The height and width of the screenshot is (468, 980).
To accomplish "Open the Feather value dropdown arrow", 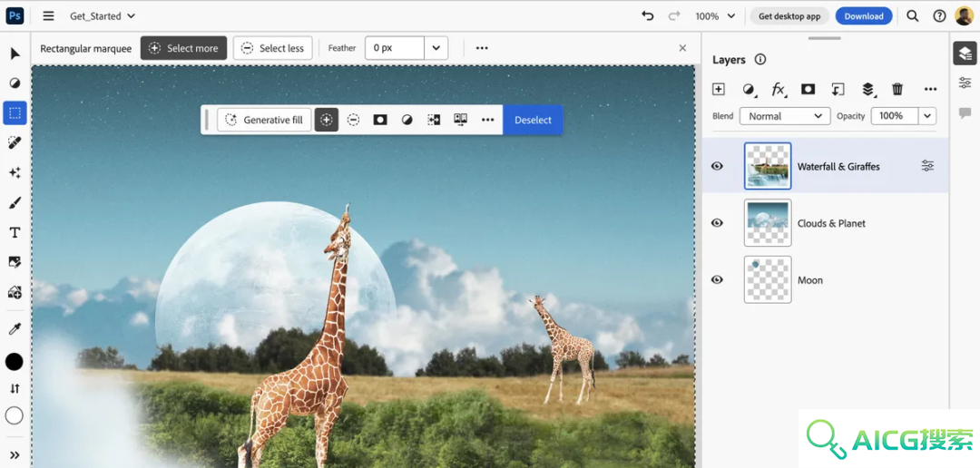I will pos(436,48).
